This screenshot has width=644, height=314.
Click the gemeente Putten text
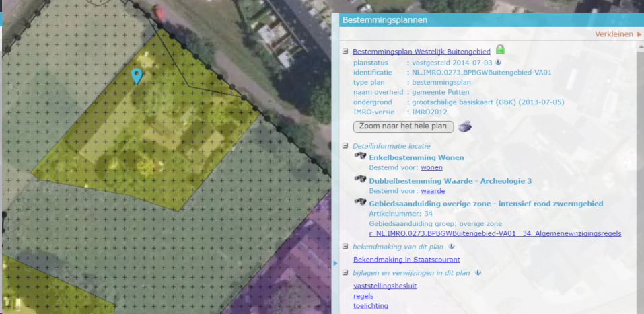coord(441,92)
